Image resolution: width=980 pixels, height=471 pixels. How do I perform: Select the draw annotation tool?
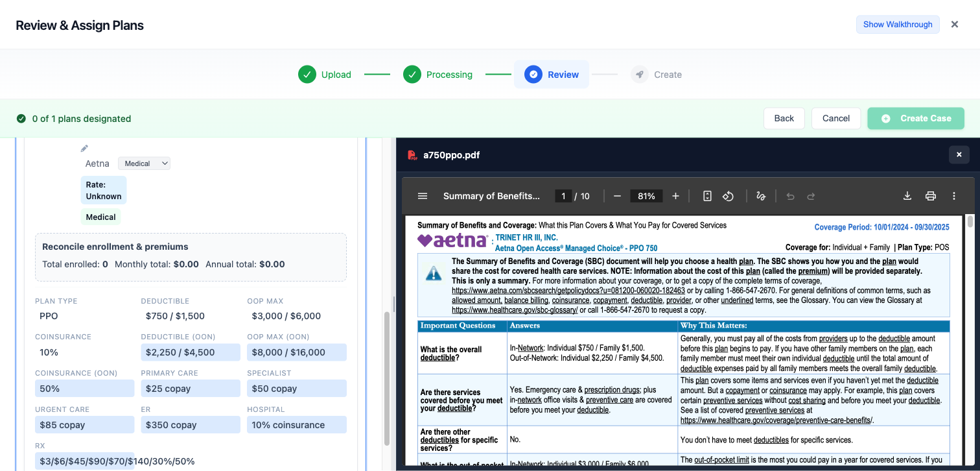[760, 195]
